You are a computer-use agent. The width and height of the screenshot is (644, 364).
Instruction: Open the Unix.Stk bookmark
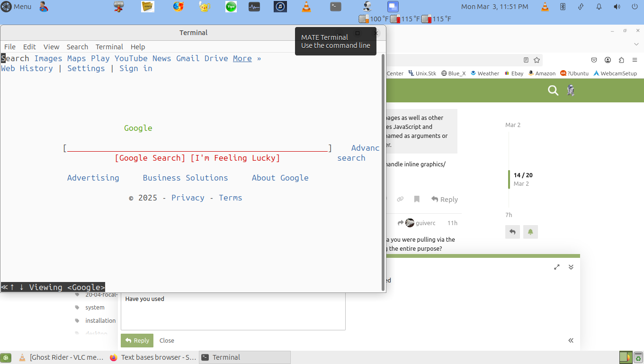click(422, 73)
